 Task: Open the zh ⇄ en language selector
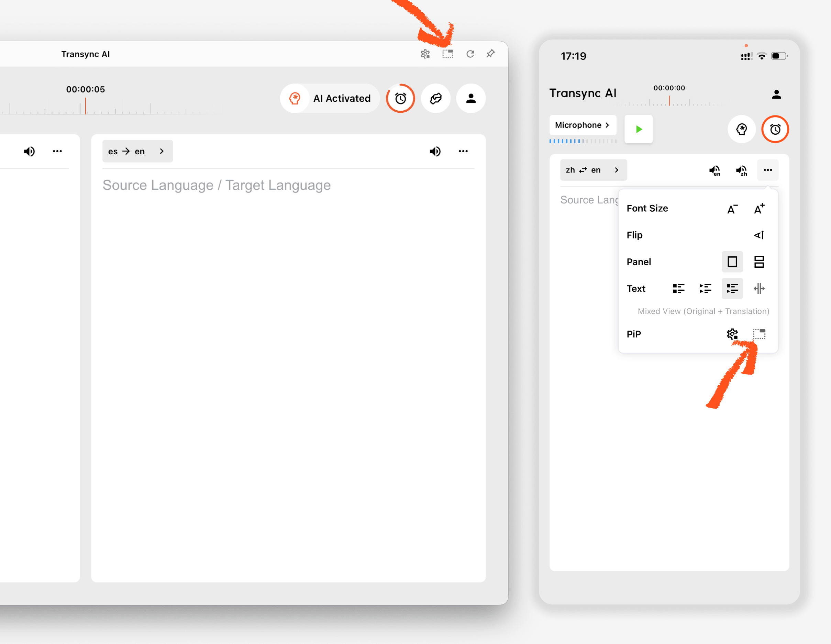pyautogui.click(x=594, y=170)
